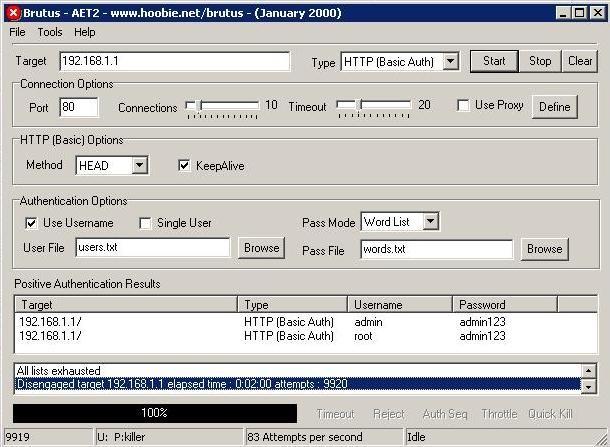Click the Quick Kill status indicator

point(550,414)
